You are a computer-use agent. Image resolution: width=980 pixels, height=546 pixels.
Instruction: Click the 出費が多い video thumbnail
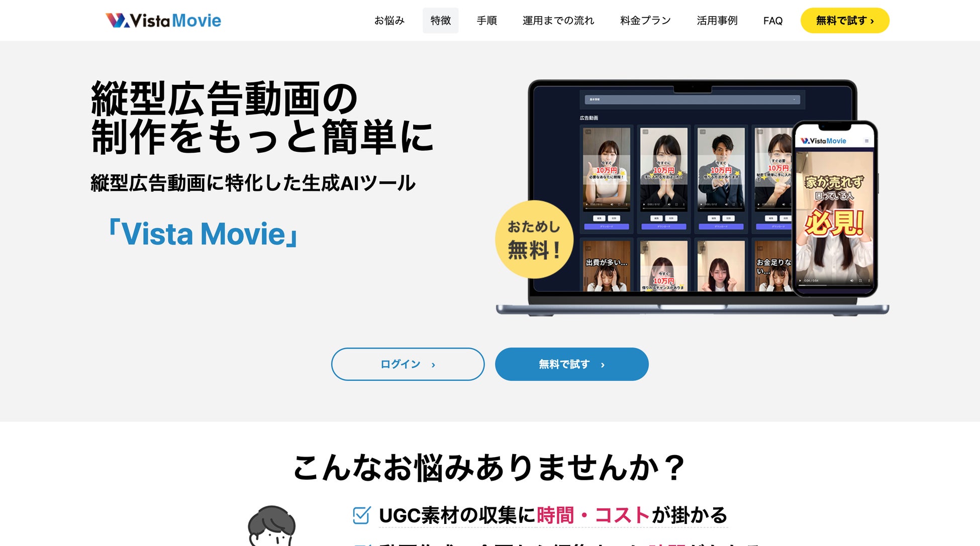(607, 266)
